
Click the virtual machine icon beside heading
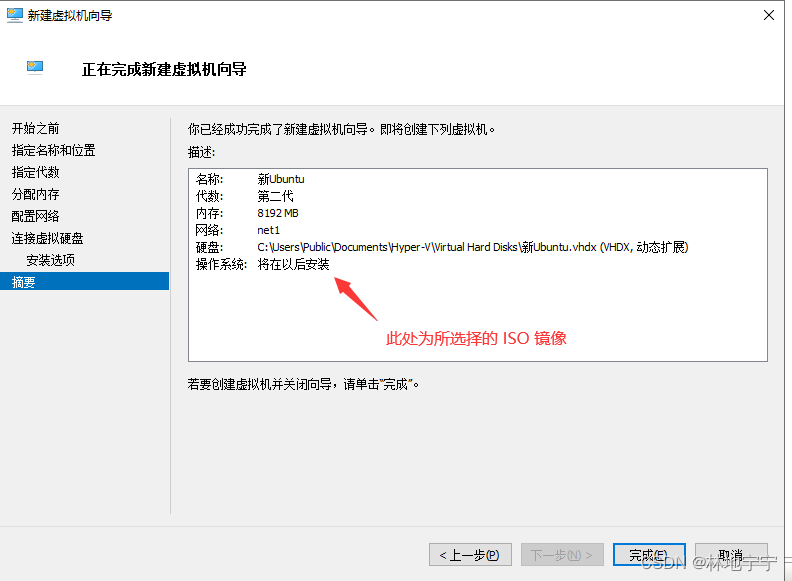click(x=35, y=68)
